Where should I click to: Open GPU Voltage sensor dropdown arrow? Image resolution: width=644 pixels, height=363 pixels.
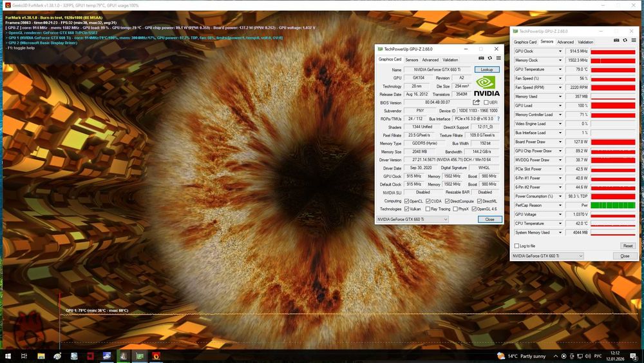click(x=560, y=214)
